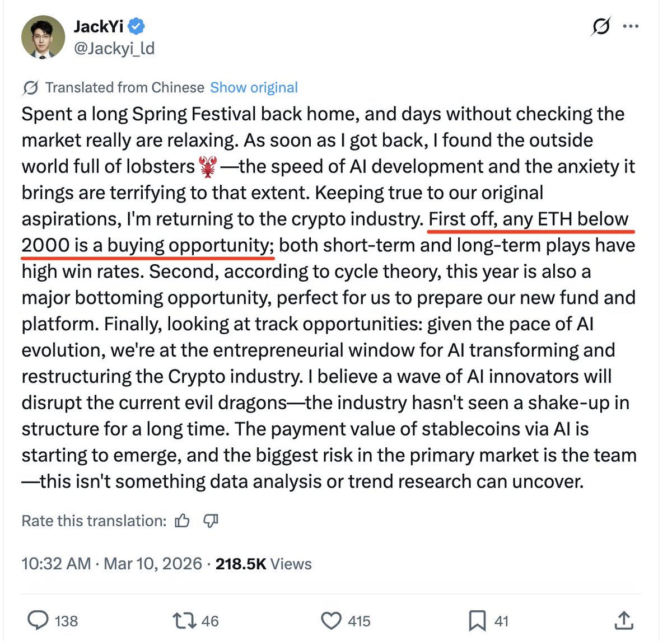Click the JackYi display name
Screen dimensions: 672x641
(x=99, y=26)
